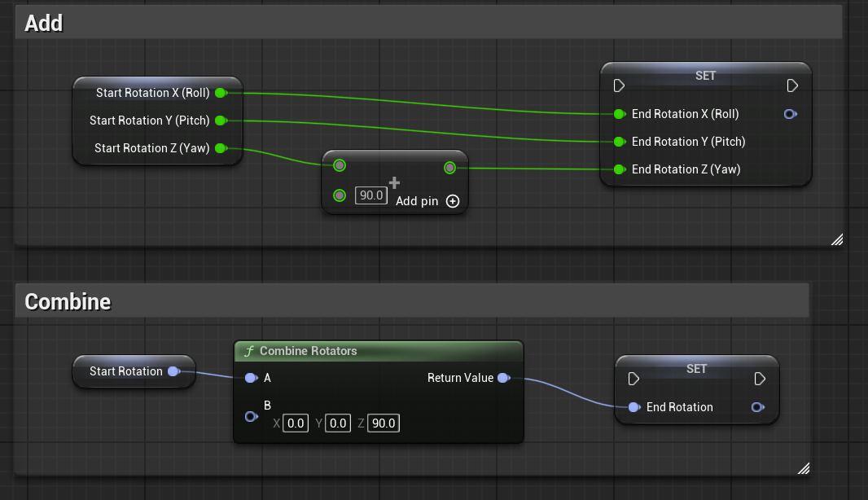Click the 'End Rotation X (Roll)' label
868x500 pixels.
[x=686, y=114]
